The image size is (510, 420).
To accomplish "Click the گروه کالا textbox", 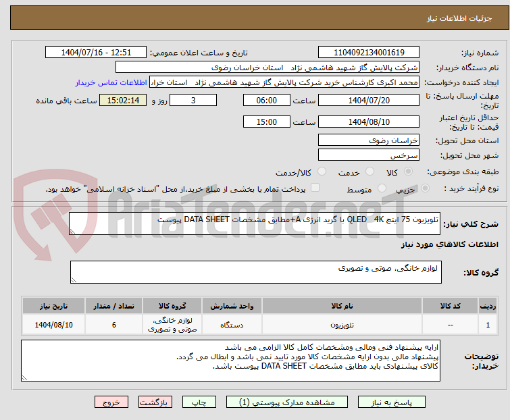I will tap(255, 272).
